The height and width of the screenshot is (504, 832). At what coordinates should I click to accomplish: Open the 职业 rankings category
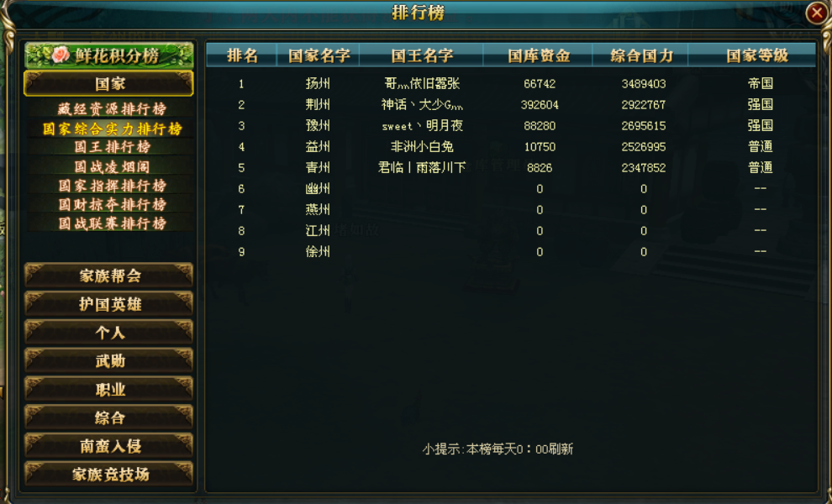pyautogui.click(x=108, y=390)
